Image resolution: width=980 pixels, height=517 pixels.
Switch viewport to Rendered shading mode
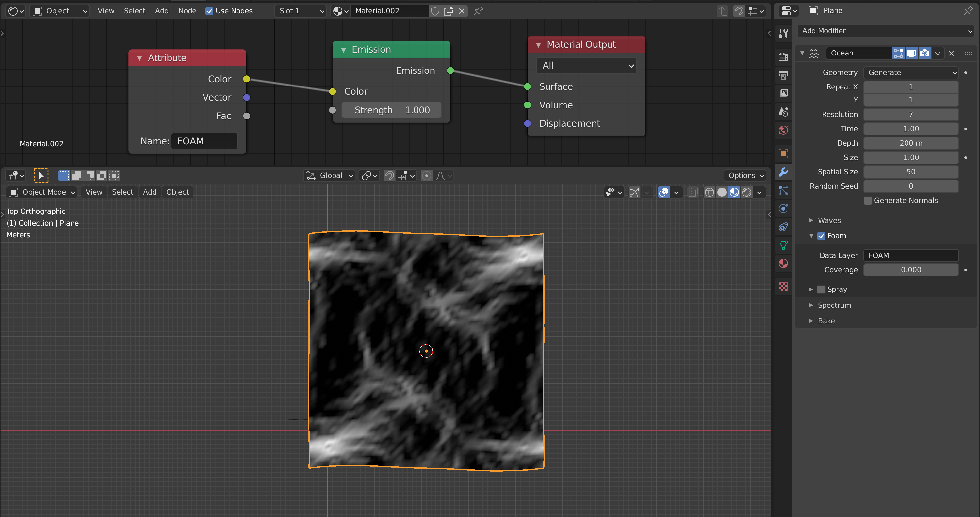coord(746,192)
